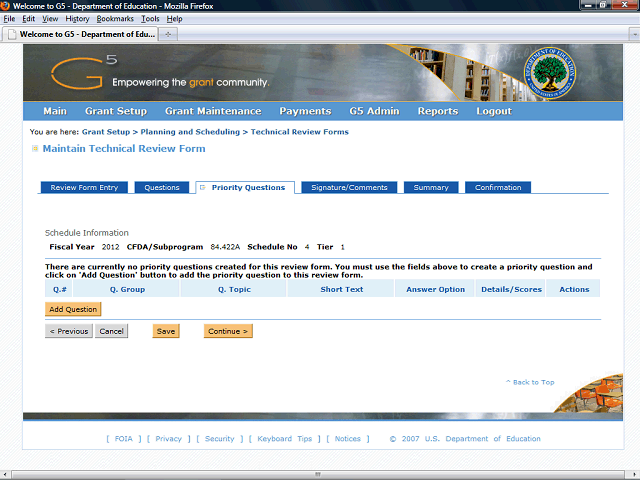The width and height of the screenshot is (640, 480).
Task: Open the Notices footer link
Action: 348,439
